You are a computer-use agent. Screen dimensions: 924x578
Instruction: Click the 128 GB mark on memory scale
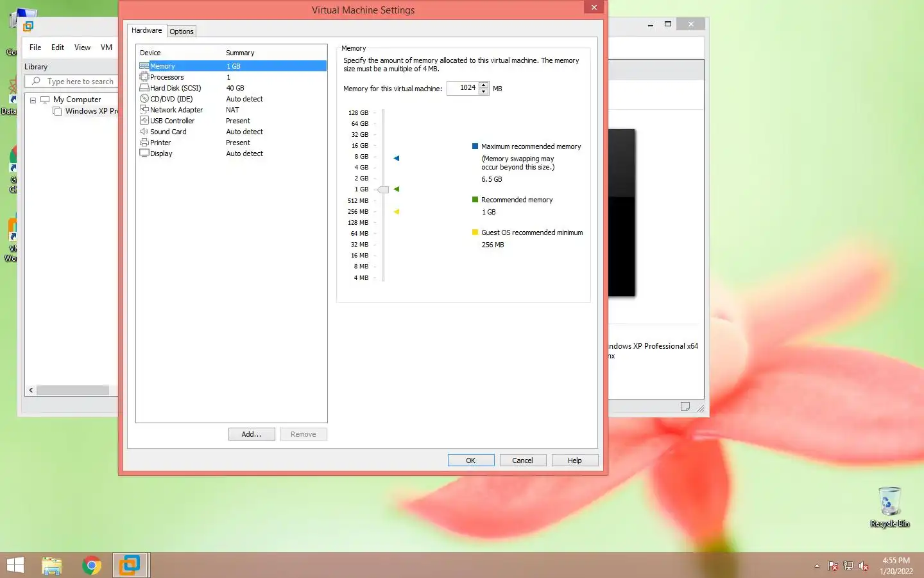point(358,113)
